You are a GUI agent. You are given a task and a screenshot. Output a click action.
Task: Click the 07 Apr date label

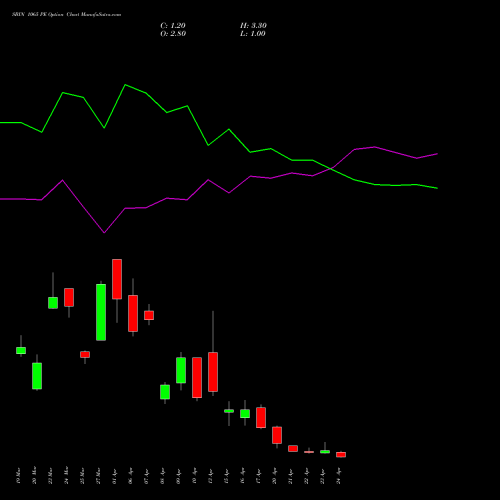[146, 476]
